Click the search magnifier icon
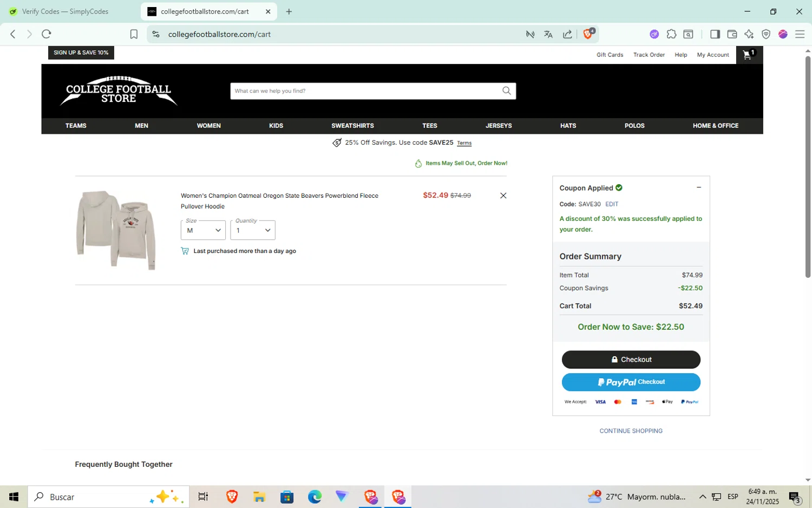The image size is (812, 508). click(506, 91)
